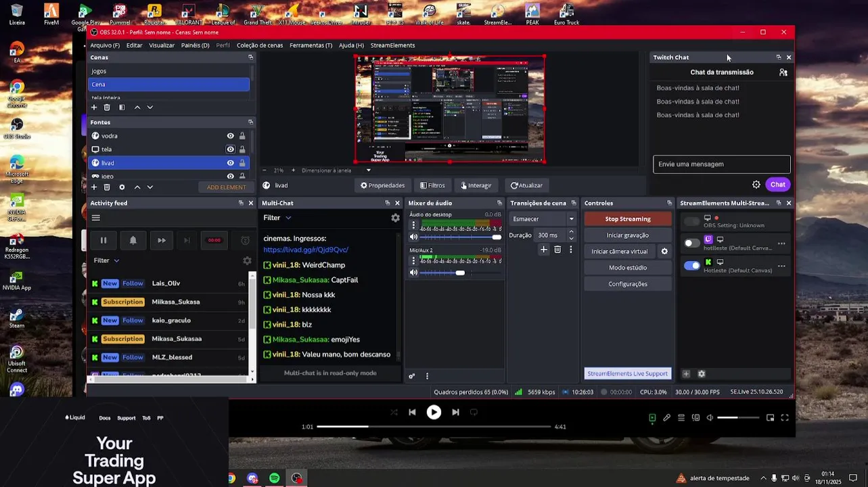This screenshot has height=487, width=868.
Task: Click ADD ELEMENT button
Action: pyautogui.click(x=227, y=187)
